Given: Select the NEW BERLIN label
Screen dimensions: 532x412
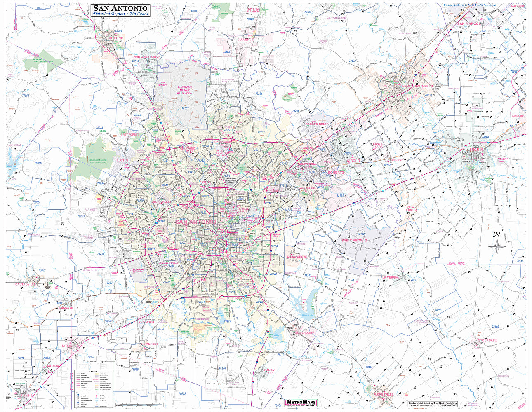Looking at the screenshot, I should click(x=412, y=209).
